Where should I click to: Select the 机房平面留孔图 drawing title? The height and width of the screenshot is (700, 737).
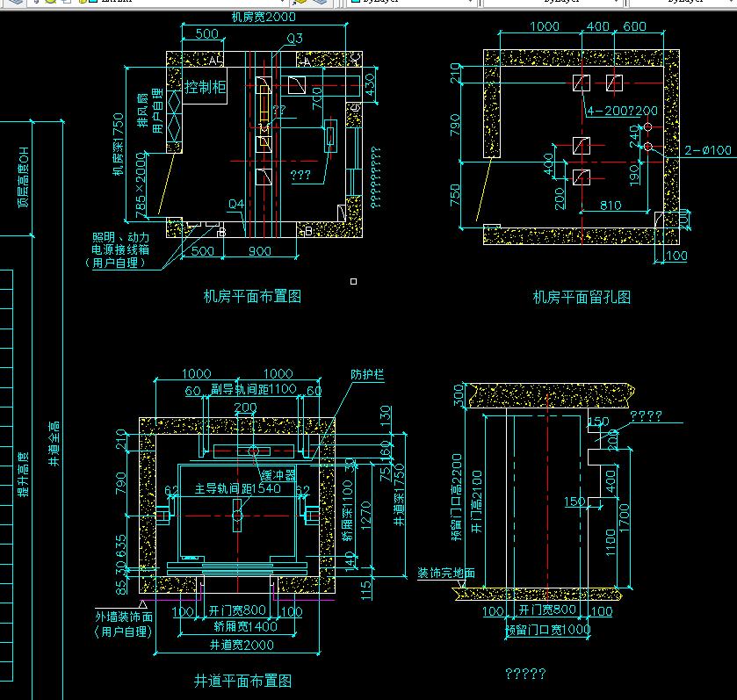coord(582,297)
